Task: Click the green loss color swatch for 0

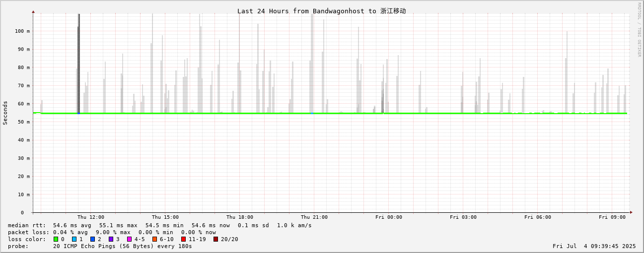Action: tap(56, 239)
